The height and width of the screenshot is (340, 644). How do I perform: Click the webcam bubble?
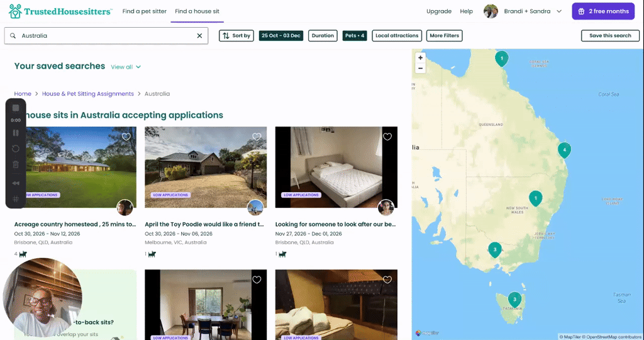[x=42, y=298]
